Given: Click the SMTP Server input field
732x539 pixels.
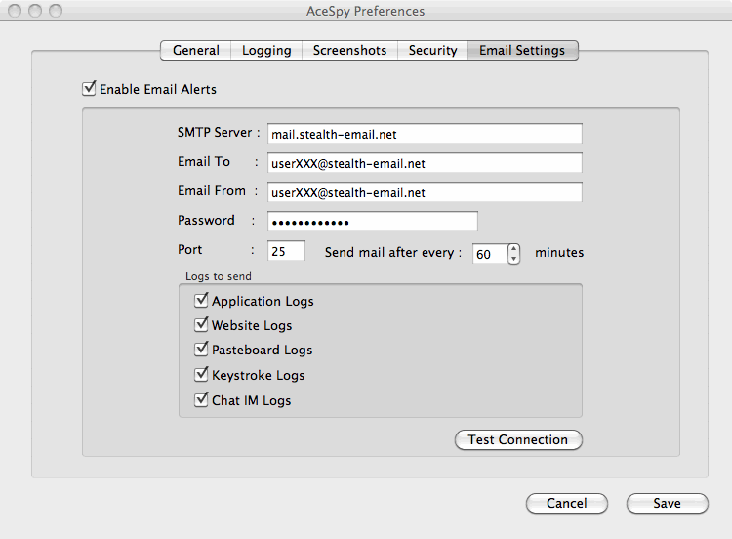Looking at the screenshot, I should click(424, 134).
